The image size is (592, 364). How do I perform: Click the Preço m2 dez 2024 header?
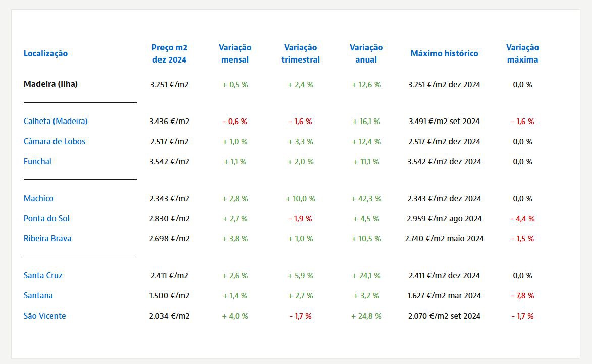[x=169, y=54]
